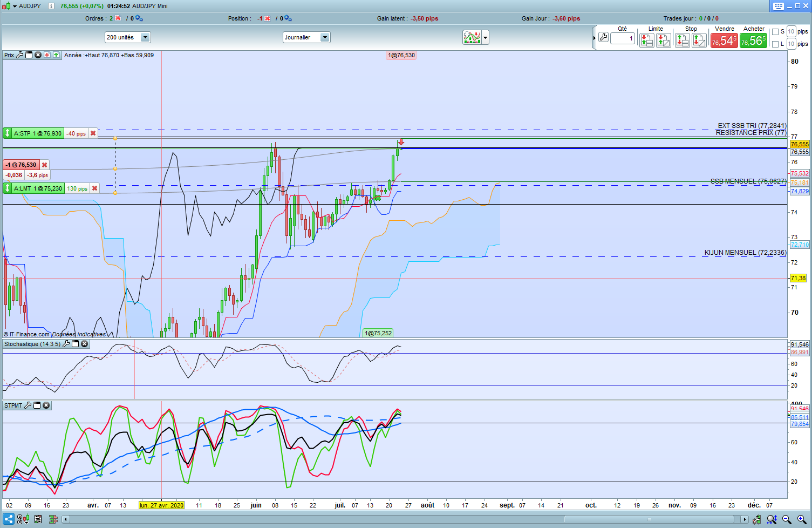Click the chart trading mode icon
This screenshot has height=528, width=812.
472,37
